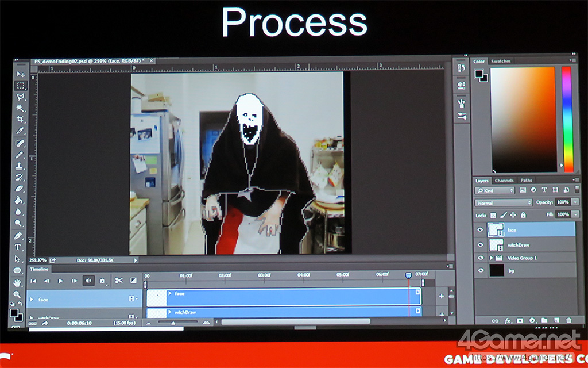588x368 pixels.
Task: Split clip at playhead with scissors
Action: tap(119, 281)
